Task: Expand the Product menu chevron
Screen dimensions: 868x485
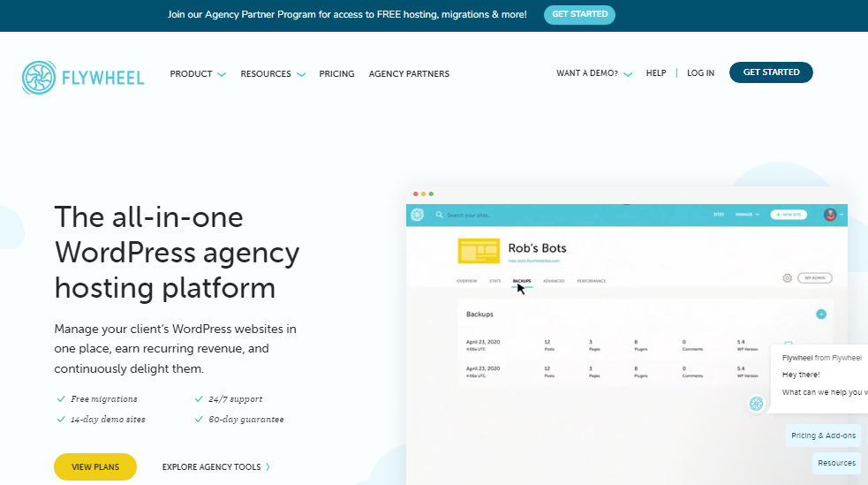Action: [x=222, y=74]
